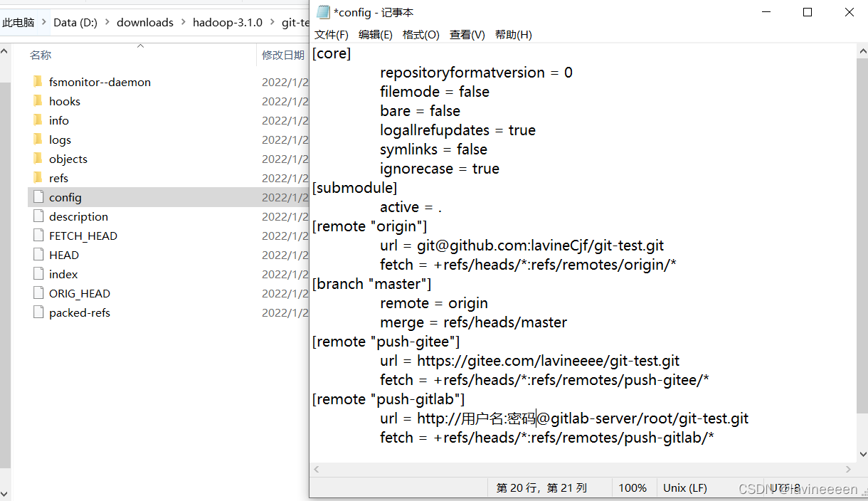
Task: Click the Notepad vertical scrollbar up arrow
Action: pos(862,51)
